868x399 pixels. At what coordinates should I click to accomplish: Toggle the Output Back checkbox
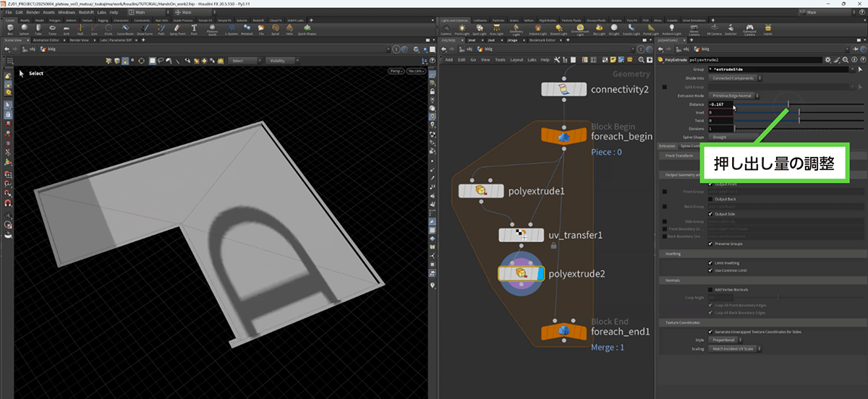pyautogui.click(x=710, y=199)
